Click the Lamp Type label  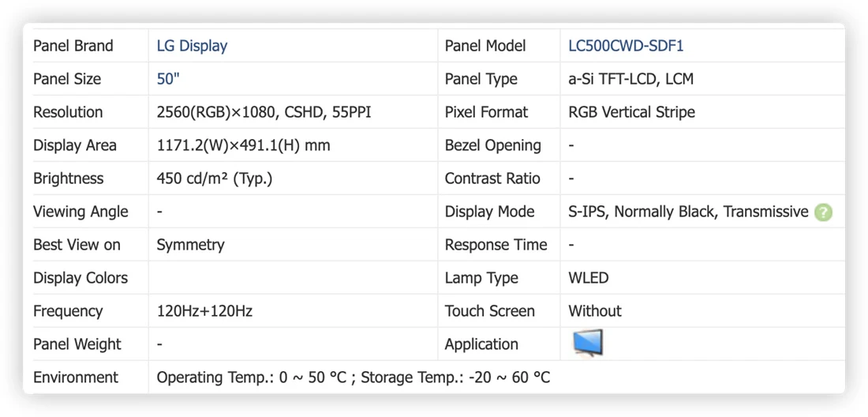[x=481, y=278]
